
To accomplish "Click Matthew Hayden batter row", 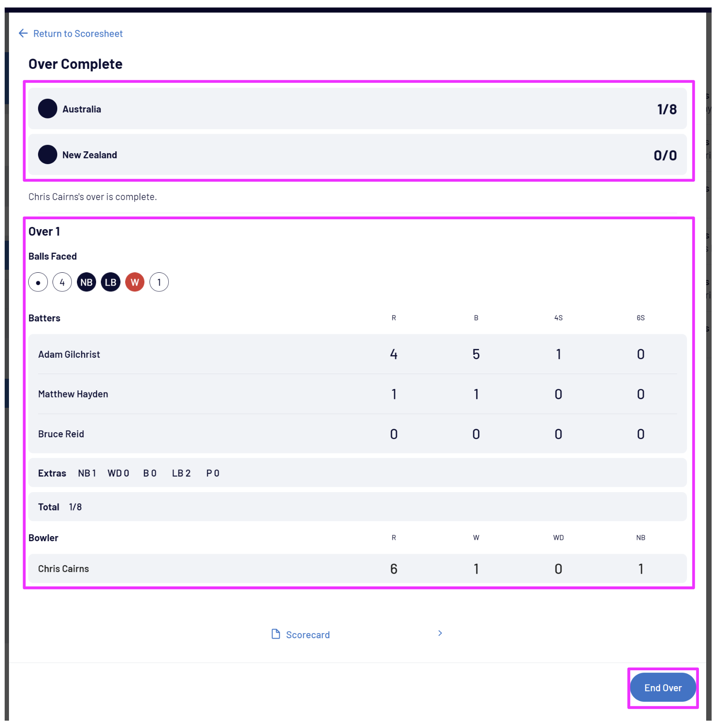I will tap(357, 394).
